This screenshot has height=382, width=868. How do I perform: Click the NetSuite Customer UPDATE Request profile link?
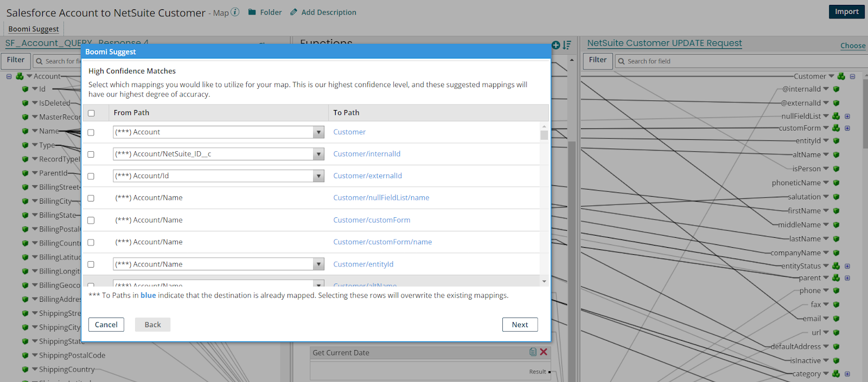665,43
